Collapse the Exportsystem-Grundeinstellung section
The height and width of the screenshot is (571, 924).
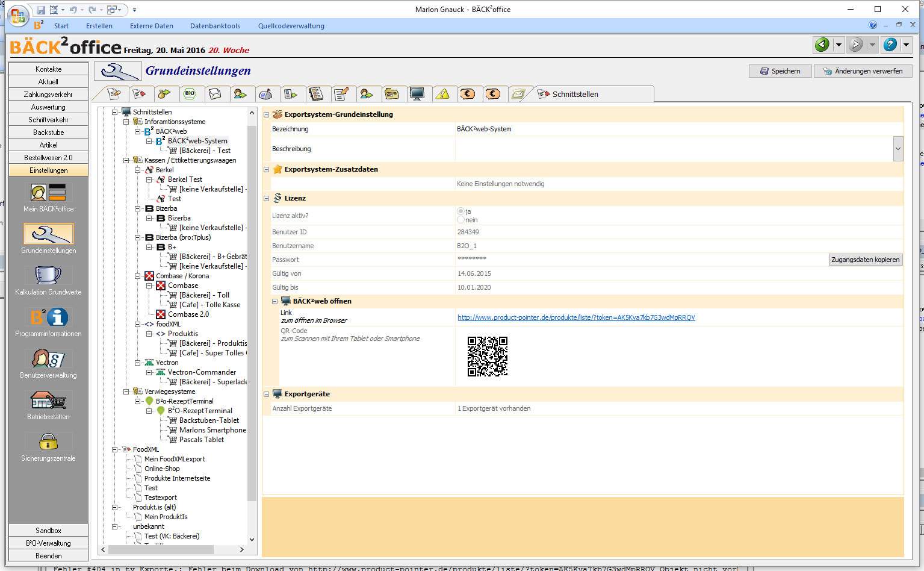pyautogui.click(x=267, y=114)
